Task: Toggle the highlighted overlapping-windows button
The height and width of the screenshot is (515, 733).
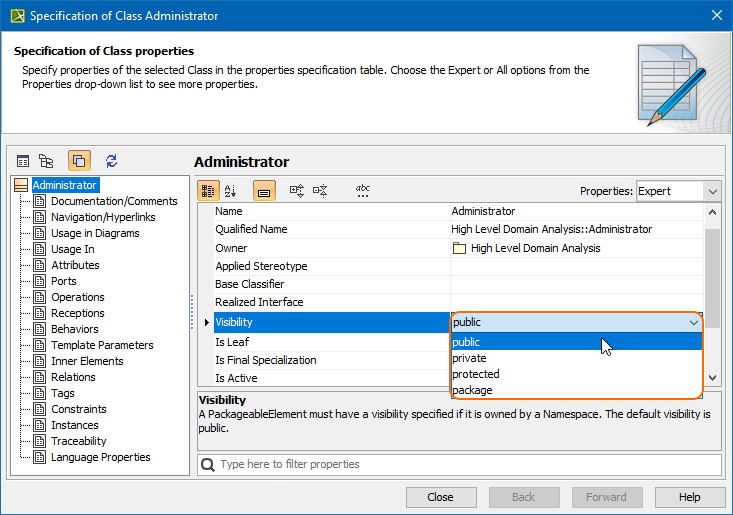Action: pyautogui.click(x=79, y=161)
